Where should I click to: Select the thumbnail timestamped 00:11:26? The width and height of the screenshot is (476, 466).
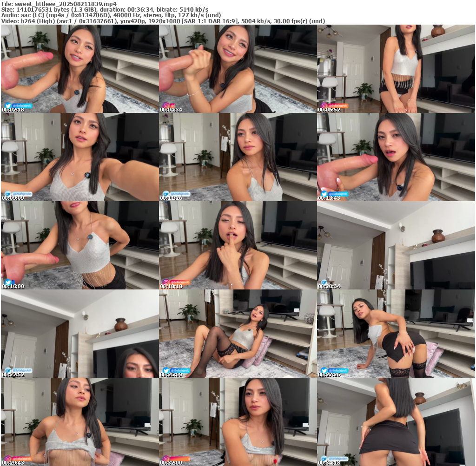tap(238, 157)
